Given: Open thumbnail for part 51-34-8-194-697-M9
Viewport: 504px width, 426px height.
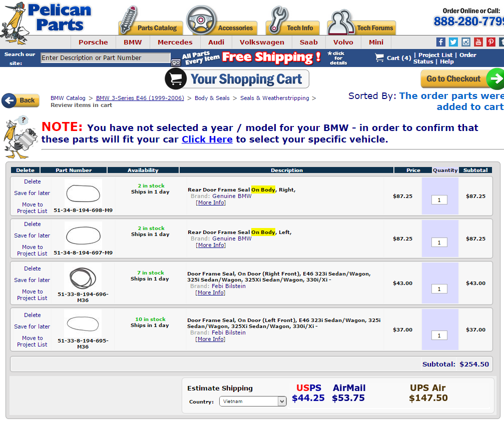Looking at the screenshot, I should click(83, 235).
